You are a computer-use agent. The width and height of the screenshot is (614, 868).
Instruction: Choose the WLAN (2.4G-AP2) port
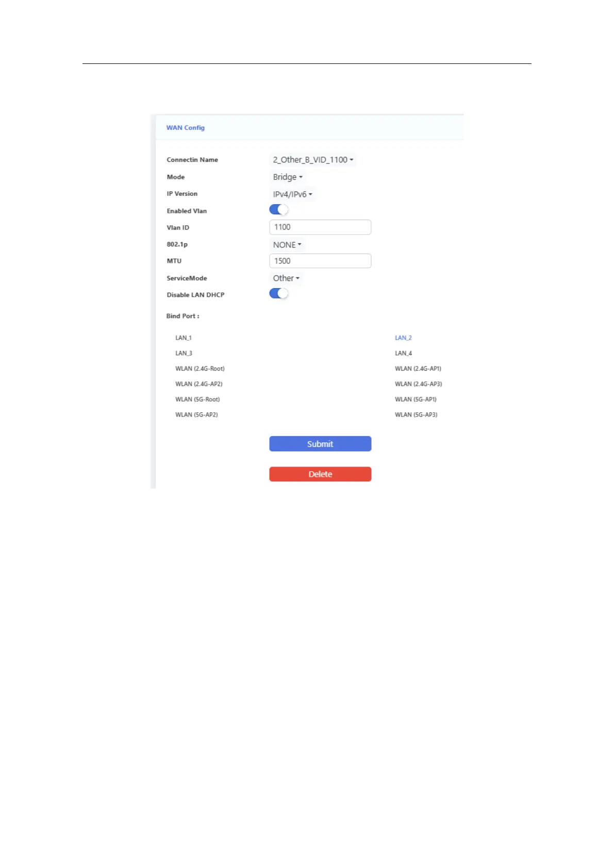(198, 384)
